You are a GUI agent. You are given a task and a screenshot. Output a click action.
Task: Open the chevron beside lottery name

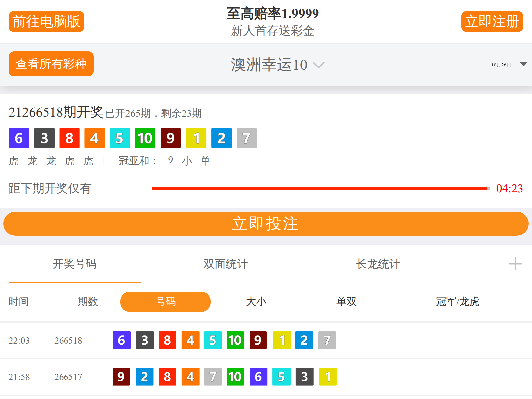[319, 66]
